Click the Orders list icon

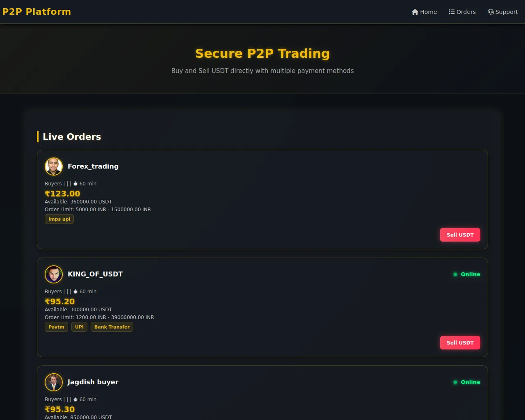(452, 12)
